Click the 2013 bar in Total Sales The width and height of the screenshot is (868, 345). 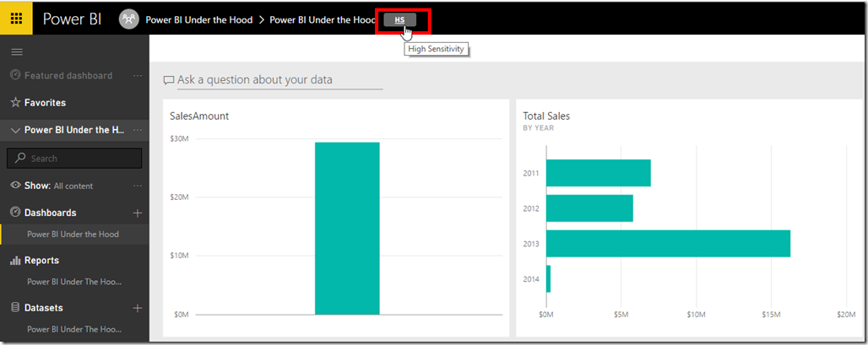click(x=668, y=243)
